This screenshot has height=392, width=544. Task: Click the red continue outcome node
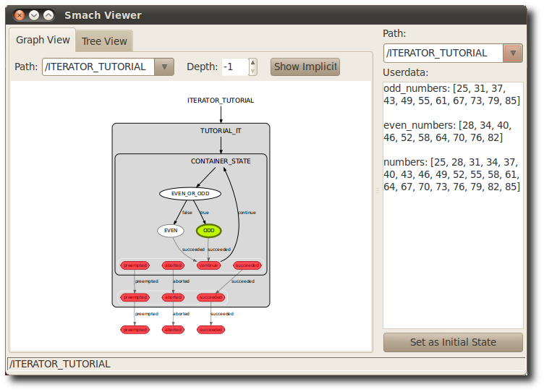point(208,265)
